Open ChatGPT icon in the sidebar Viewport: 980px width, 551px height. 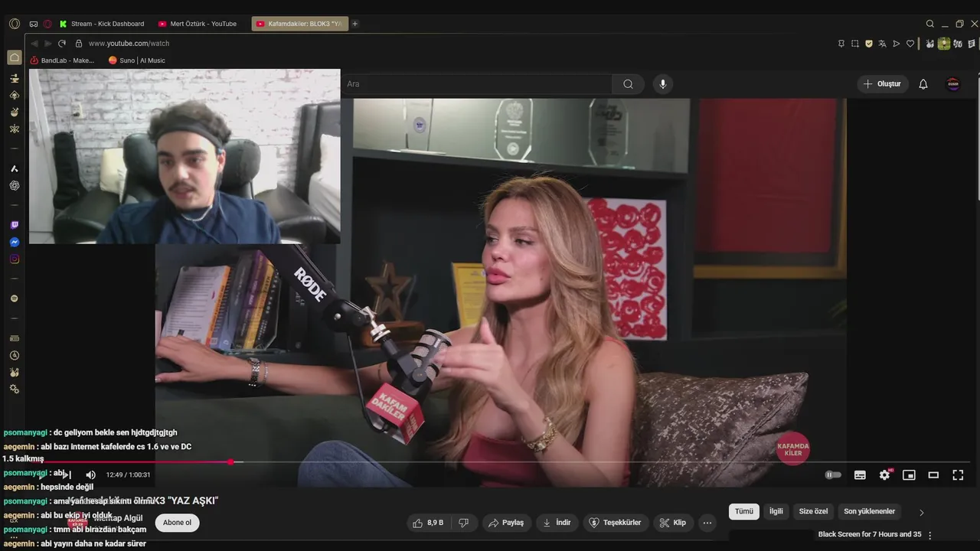(14, 185)
